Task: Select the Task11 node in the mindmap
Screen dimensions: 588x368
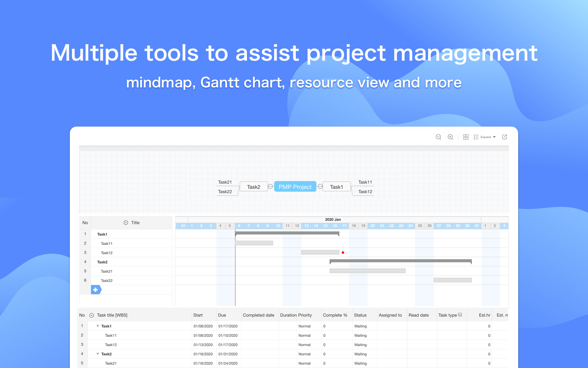Action: tap(365, 182)
